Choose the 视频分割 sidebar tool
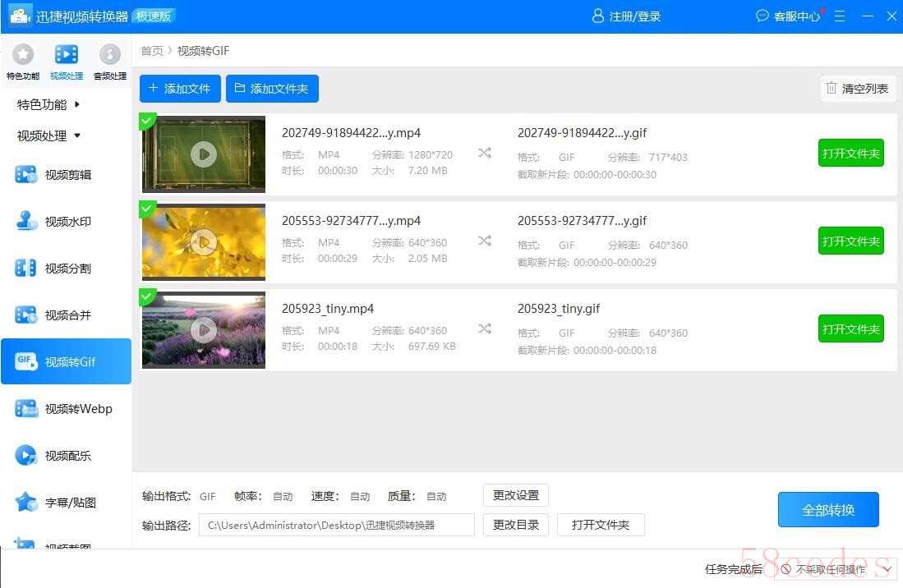 (x=67, y=269)
